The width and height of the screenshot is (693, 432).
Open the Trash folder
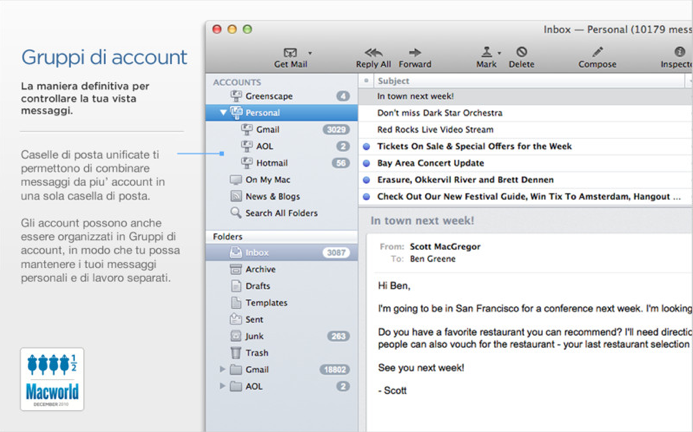pos(282,353)
